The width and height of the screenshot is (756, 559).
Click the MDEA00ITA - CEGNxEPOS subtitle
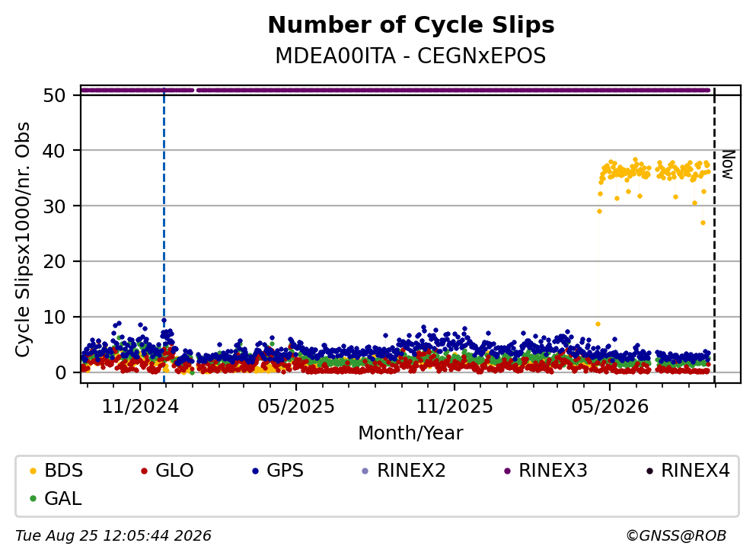(410, 56)
